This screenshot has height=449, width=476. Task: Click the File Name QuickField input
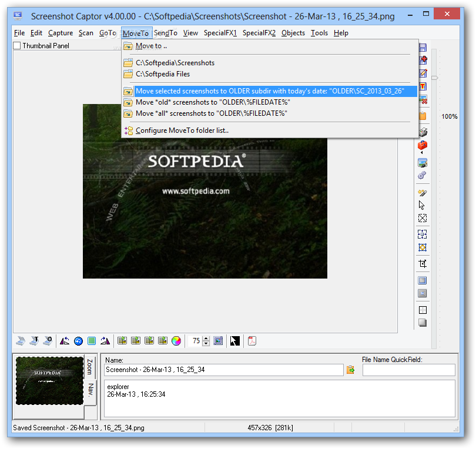(x=408, y=370)
